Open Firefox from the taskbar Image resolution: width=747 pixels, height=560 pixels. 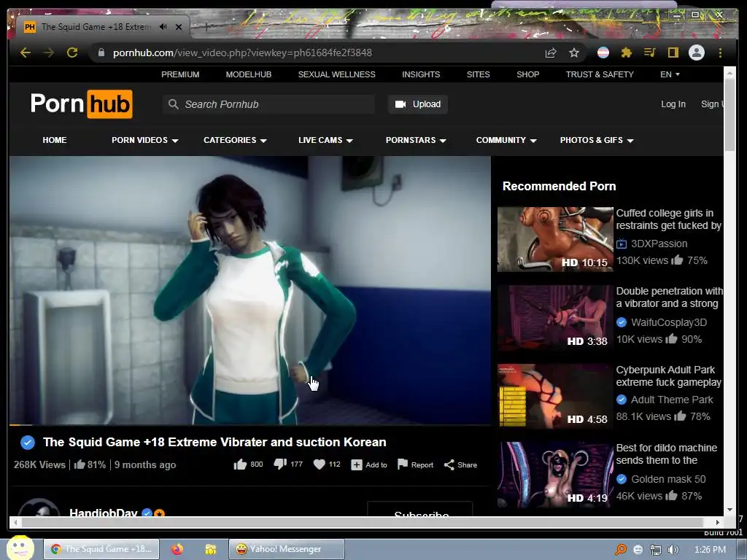177,549
